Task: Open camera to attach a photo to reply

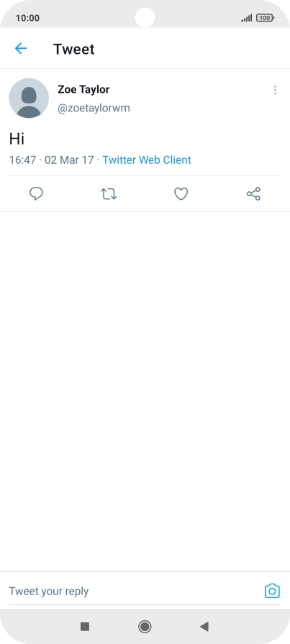Action: click(x=272, y=591)
